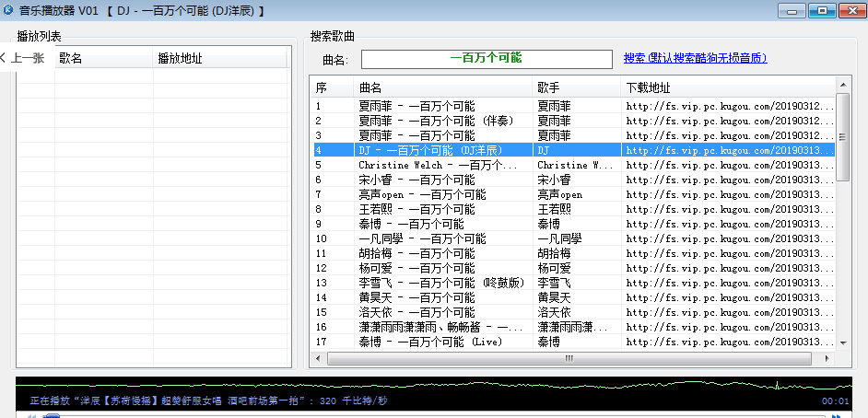Screen dimensions: 868x418
Task: Select 黄昊天 - 一百万个可能 song title
Action: [416, 297]
